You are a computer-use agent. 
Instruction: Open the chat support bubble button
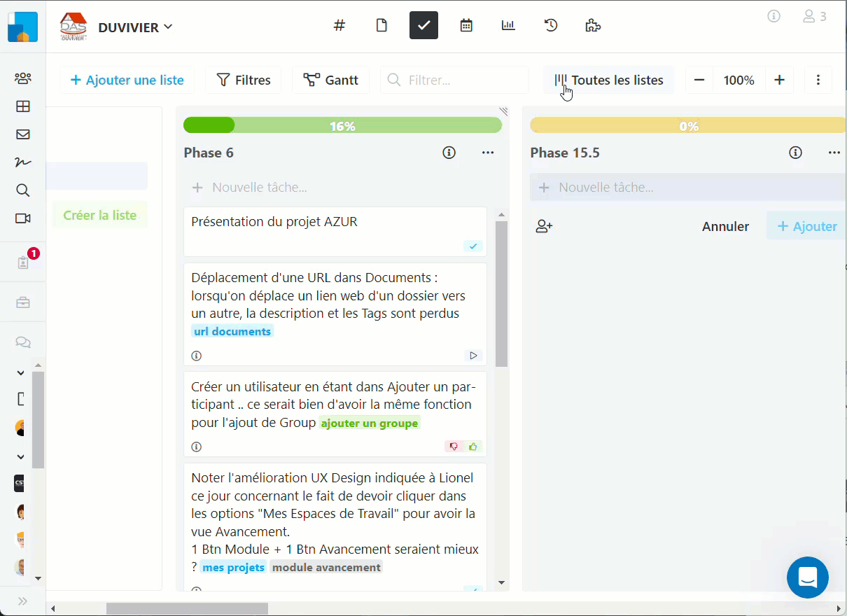(x=808, y=577)
